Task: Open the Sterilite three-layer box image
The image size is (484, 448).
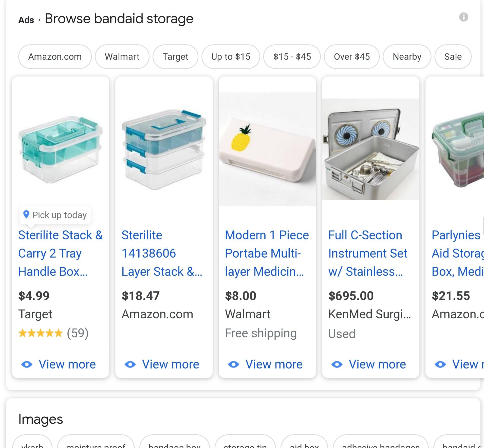Action: click(x=164, y=149)
